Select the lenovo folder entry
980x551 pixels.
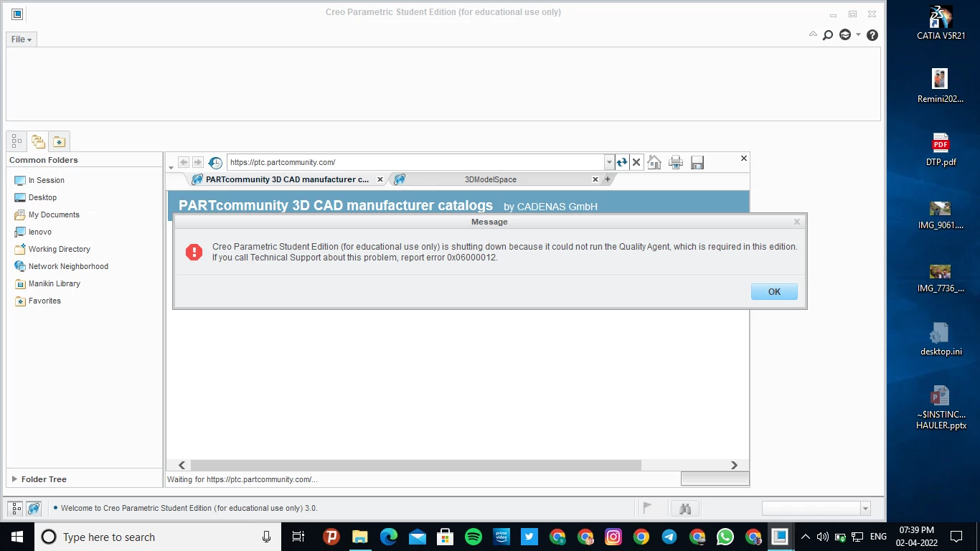pos(33,232)
